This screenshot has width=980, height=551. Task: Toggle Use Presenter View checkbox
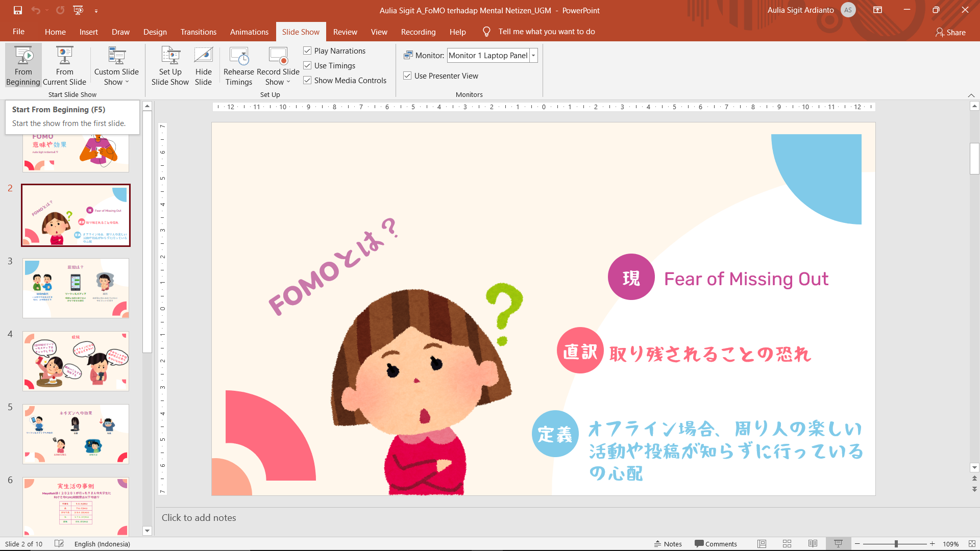(x=407, y=76)
